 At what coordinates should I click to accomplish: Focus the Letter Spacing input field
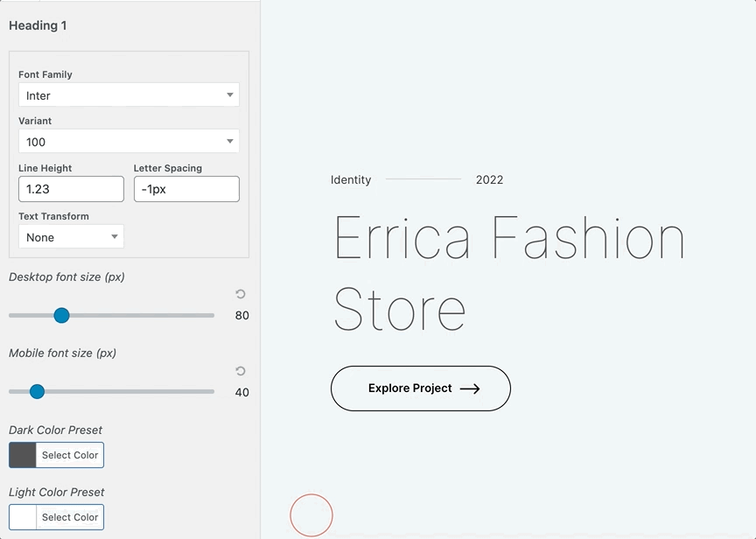(x=186, y=189)
